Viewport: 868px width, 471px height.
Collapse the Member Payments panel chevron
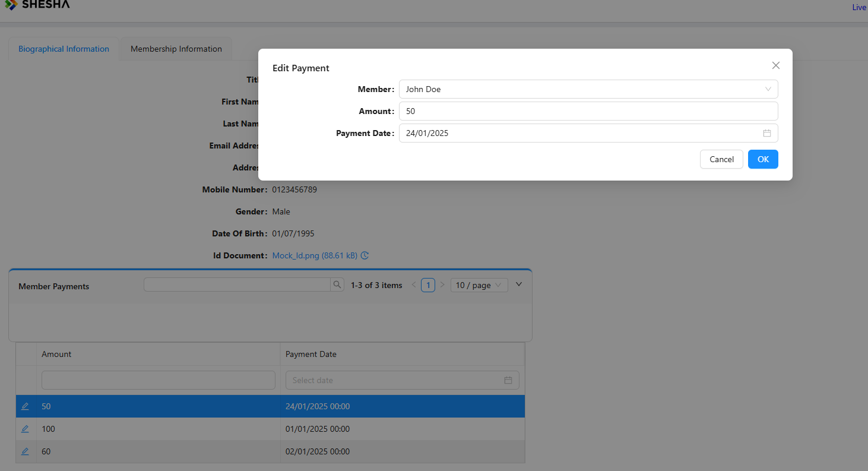click(519, 285)
